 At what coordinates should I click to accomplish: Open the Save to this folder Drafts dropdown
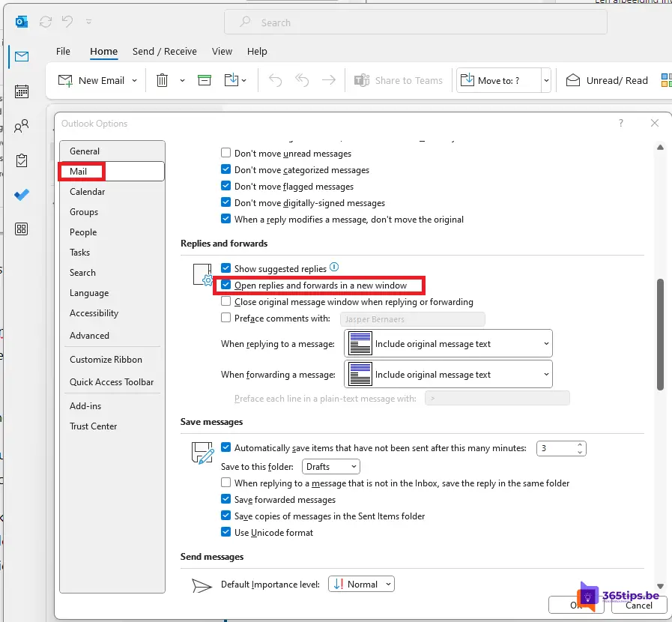pyautogui.click(x=331, y=466)
